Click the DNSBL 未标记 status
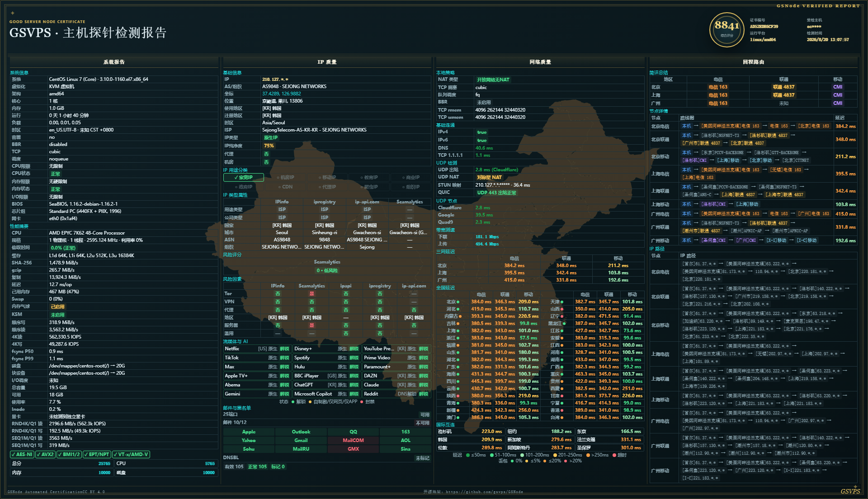Viewport: 868px width, 499px height. (422, 458)
